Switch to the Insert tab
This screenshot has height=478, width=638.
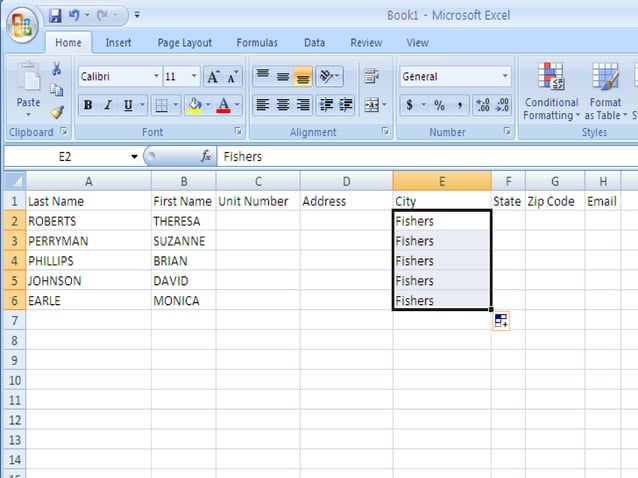[x=118, y=43]
